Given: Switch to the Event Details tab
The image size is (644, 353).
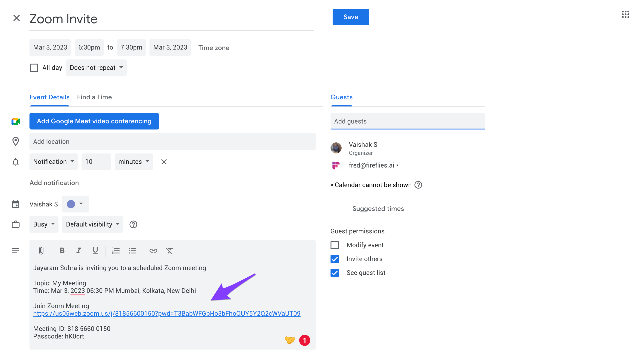Looking at the screenshot, I should (49, 97).
